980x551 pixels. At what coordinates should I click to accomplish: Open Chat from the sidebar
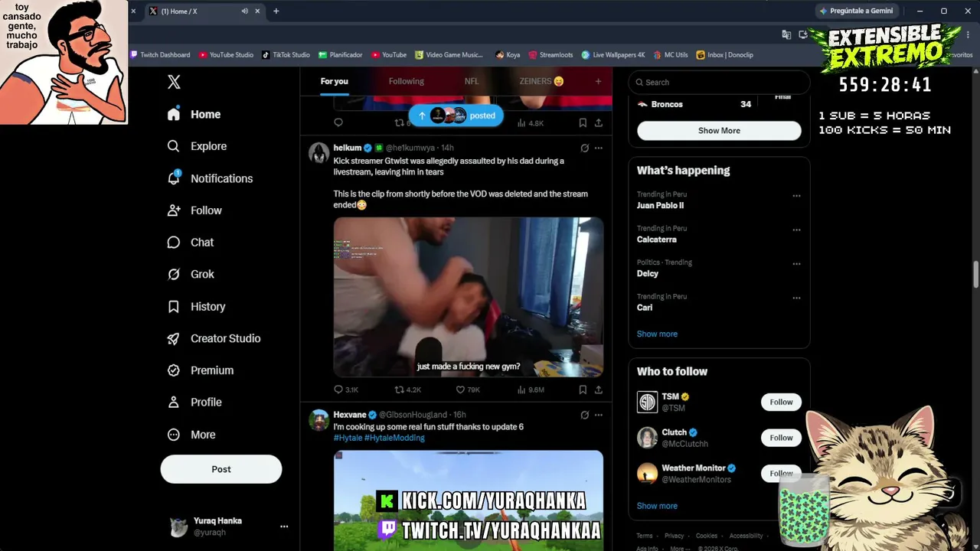[191, 243]
